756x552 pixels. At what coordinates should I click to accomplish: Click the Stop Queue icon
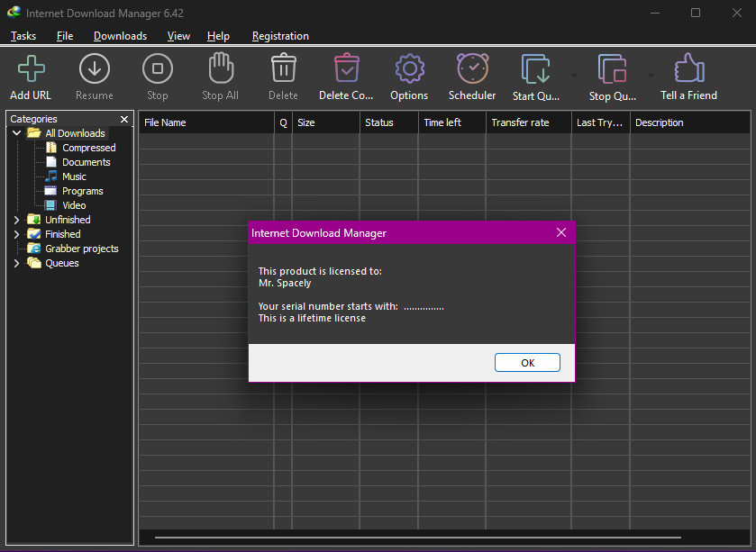[613, 69]
